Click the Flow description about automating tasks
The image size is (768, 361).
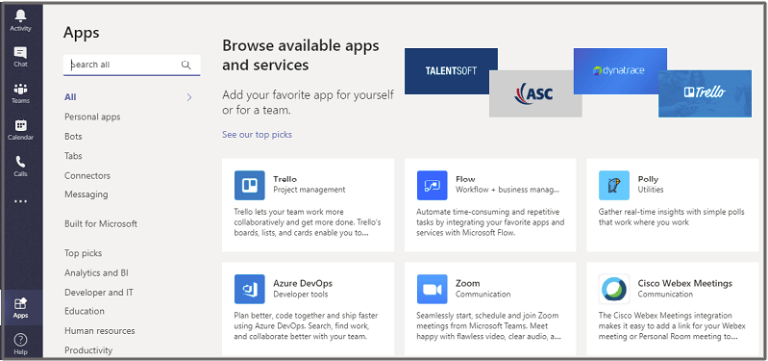[490, 222]
